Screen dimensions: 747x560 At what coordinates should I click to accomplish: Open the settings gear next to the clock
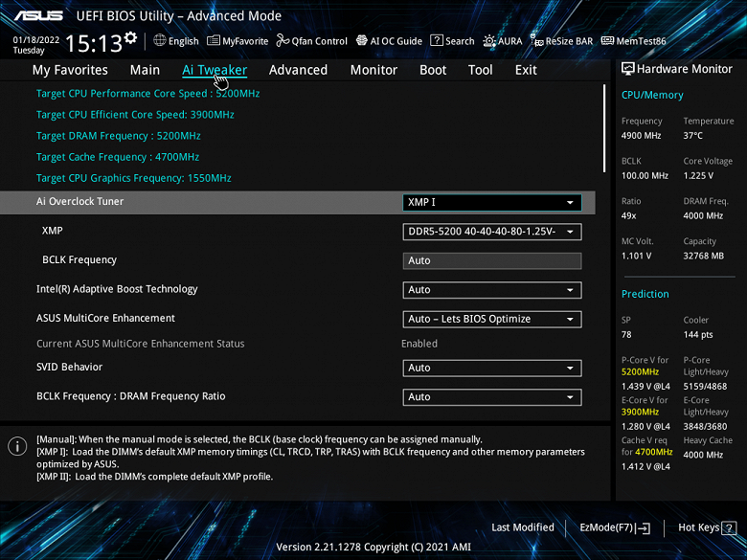[130, 38]
